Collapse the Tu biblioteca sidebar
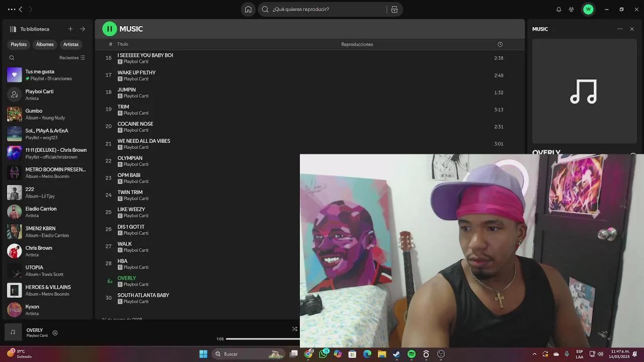 click(13, 29)
